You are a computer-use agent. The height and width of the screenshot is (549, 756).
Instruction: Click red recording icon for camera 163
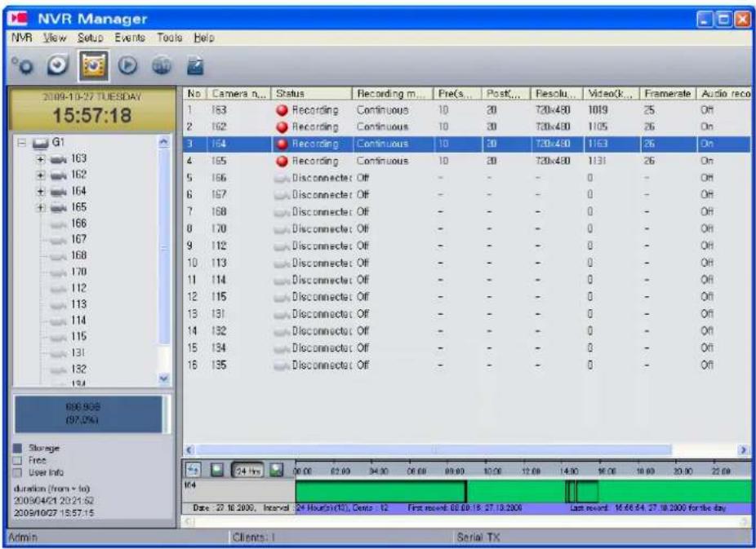pyautogui.click(x=282, y=110)
